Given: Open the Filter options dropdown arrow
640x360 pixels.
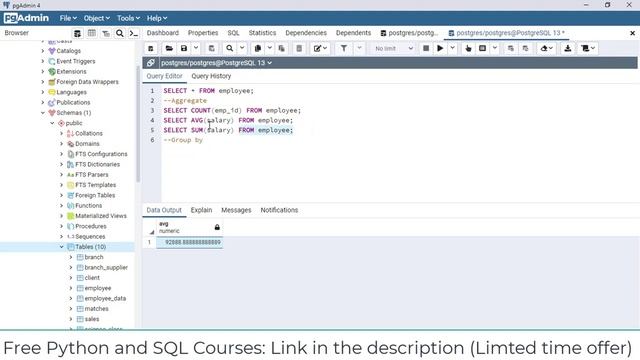Looking at the screenshot, I should (x=359, y=48).
